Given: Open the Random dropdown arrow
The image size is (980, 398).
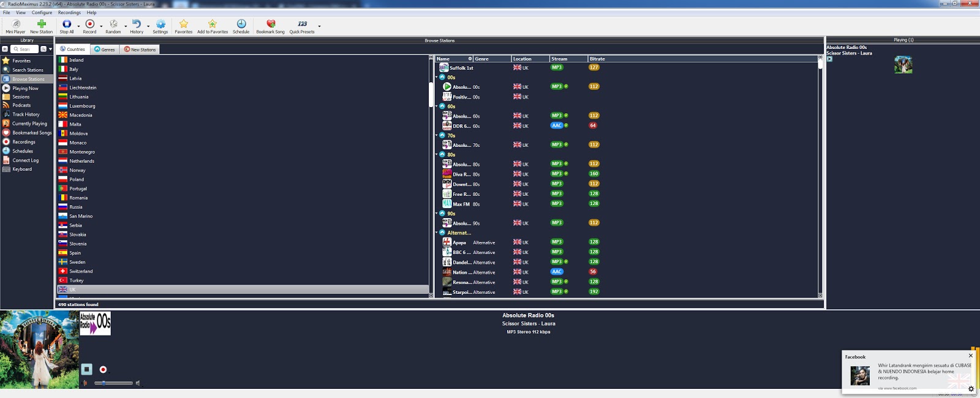Looking at the screenshot, I should click(126, 26).
